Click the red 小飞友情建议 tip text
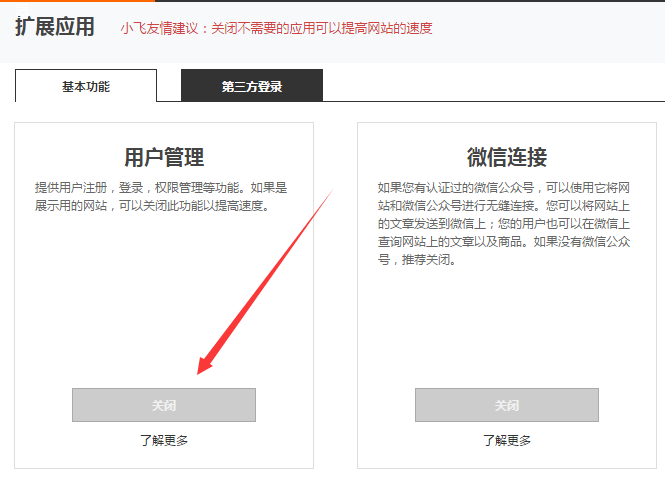665x489 pixels. pos(276,28)
